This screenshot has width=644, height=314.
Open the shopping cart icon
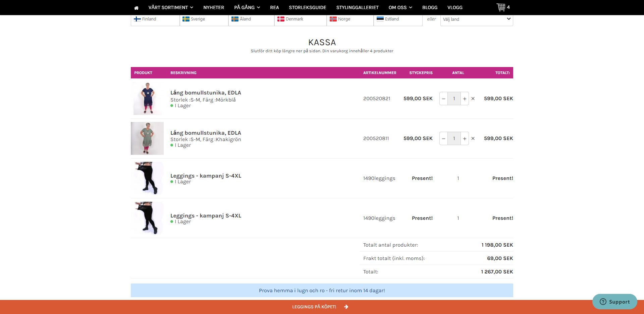pyautogui.click(x=501, y=7)
